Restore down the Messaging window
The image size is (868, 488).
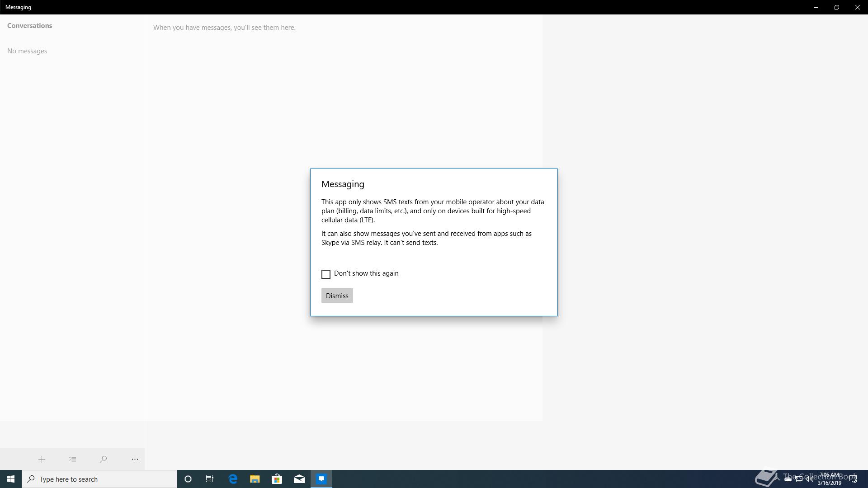click(x=837, y=7)
